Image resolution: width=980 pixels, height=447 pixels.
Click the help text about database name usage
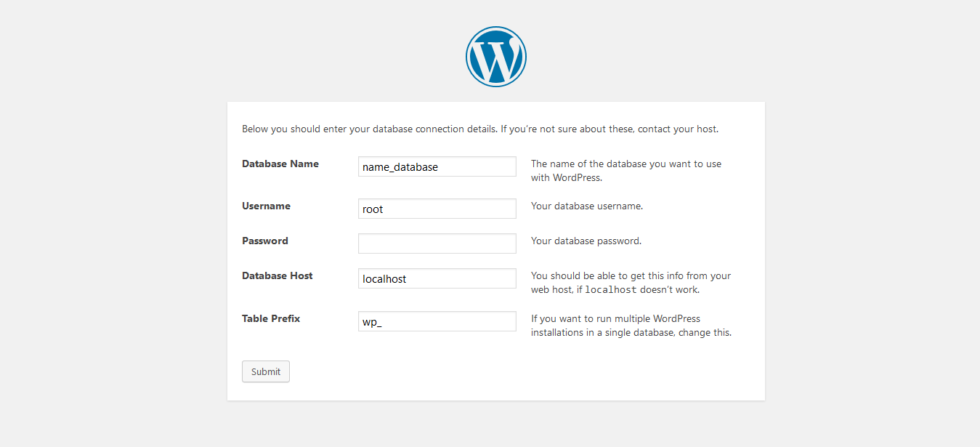625,170
